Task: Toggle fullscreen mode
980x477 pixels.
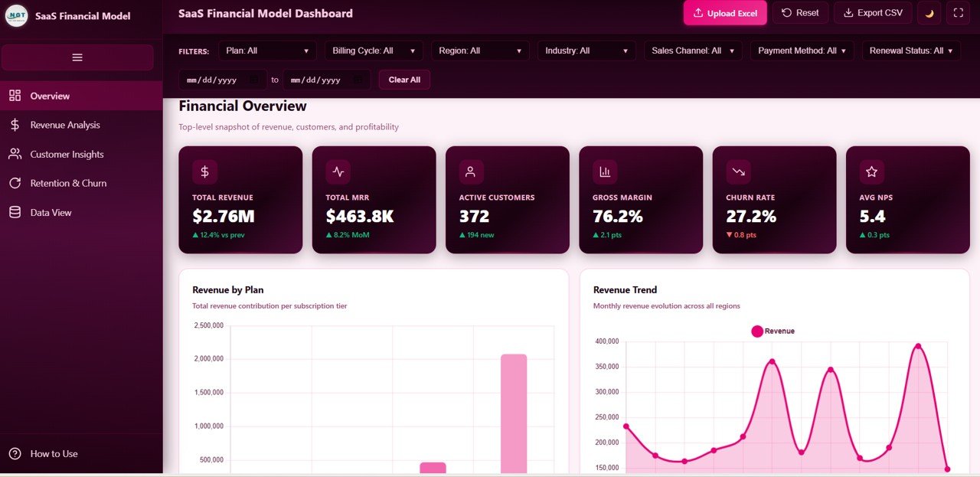Action: [958, 12]
